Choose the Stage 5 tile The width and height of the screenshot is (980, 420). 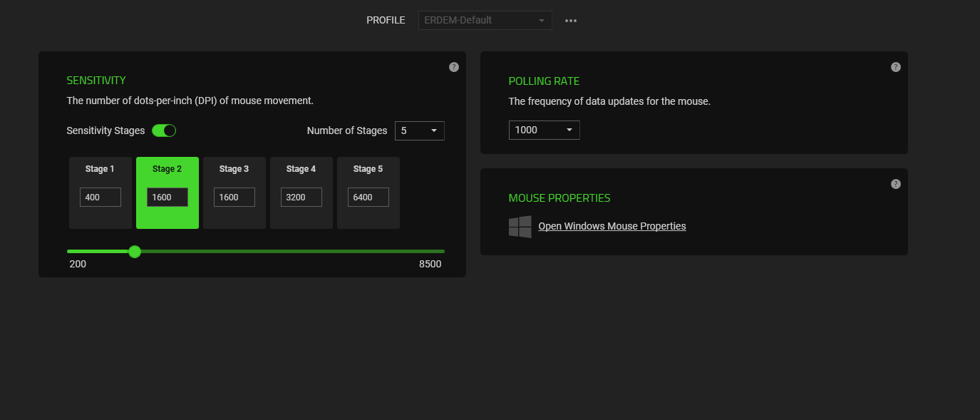[x=368, y=169]
